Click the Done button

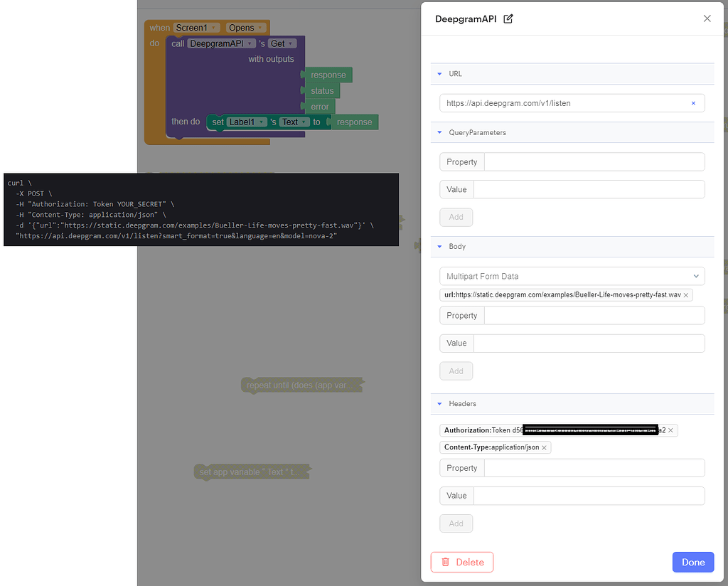692,562
